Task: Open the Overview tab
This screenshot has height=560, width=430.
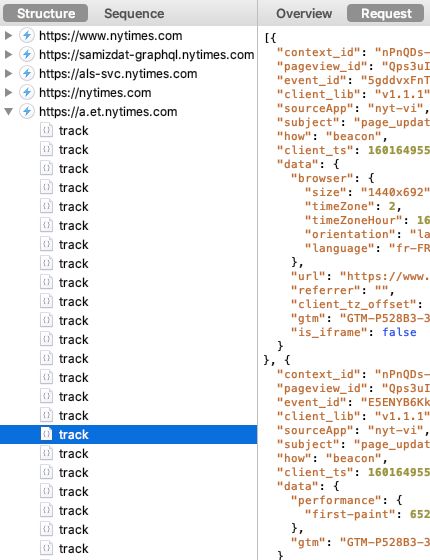Action: 304,14
